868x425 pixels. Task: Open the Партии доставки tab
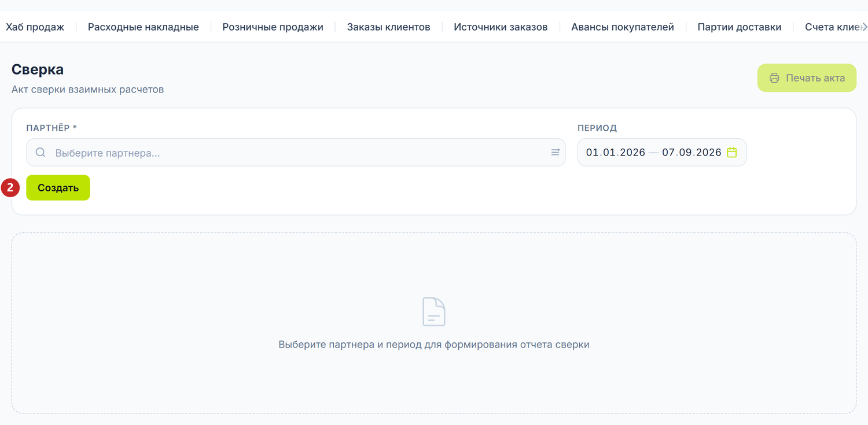pyautogui.click(x=740, y=27)
